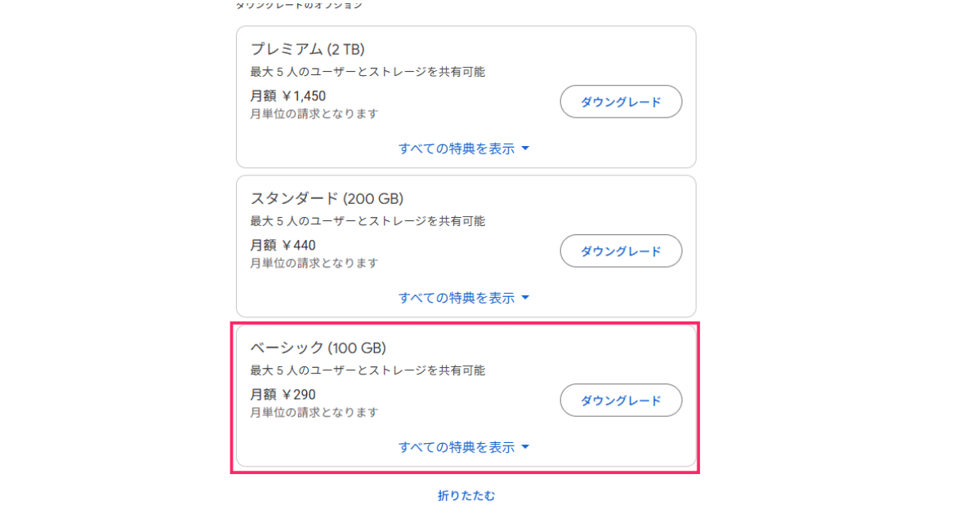Click the Standard plan's dropdown arrow icon
Image resolution: width=980 pixels, height=514 pixels.
pos(525,298)
